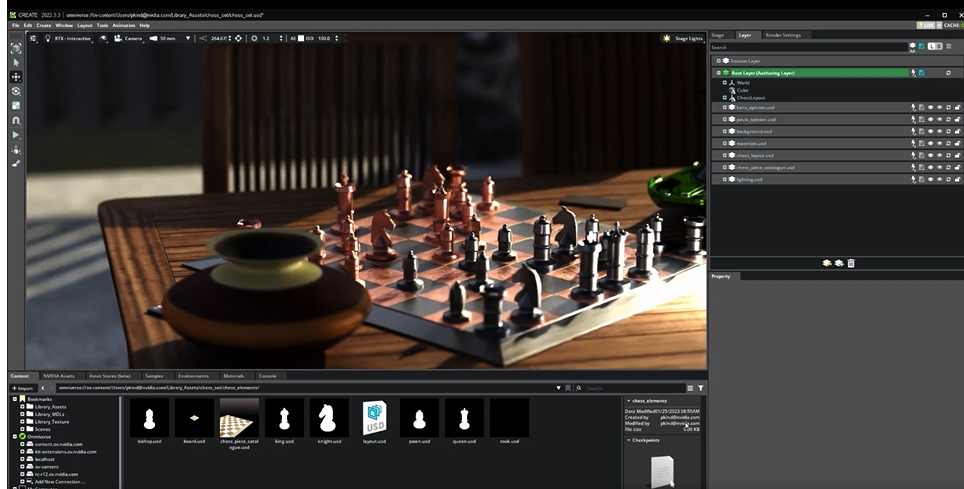Open the Camera selector in viewport toolbar
The height and width of the screenshot is (489, 964).
click(128, 38)
